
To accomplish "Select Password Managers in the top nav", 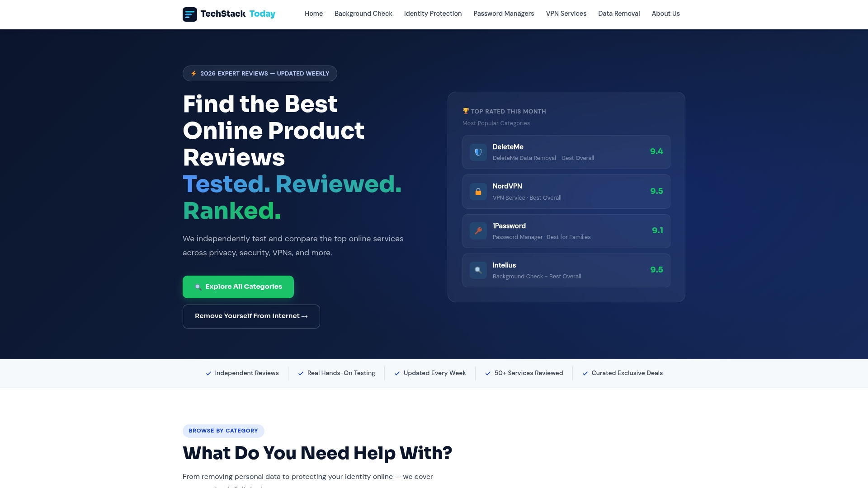I will click(504, 14).
